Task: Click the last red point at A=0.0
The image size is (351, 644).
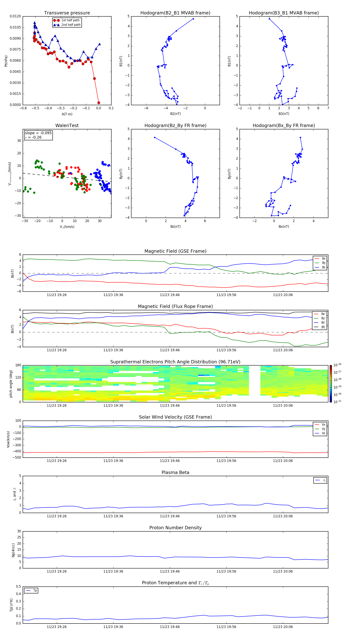Action: coord(99,103)
